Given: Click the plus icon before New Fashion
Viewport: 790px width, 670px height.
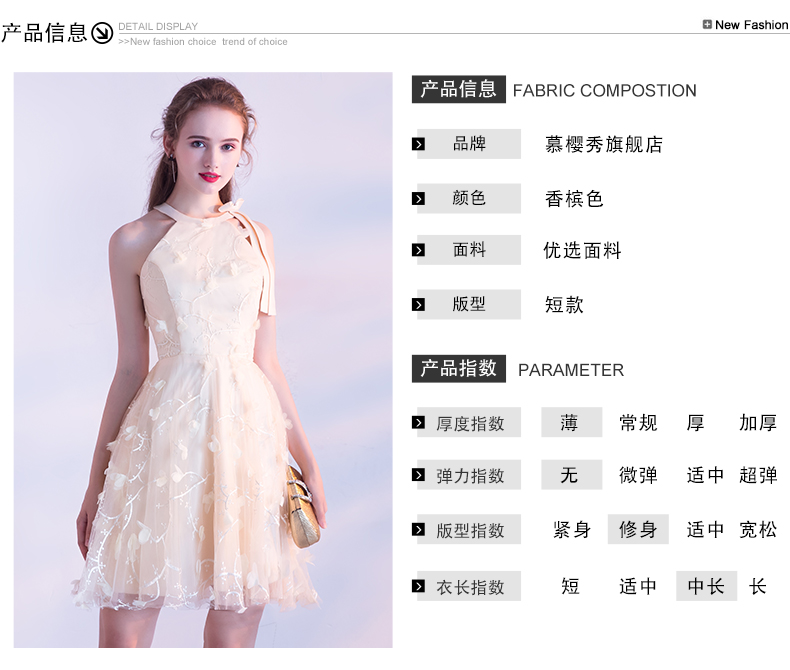Looking at the screenshot, I should tap(707, 24).
